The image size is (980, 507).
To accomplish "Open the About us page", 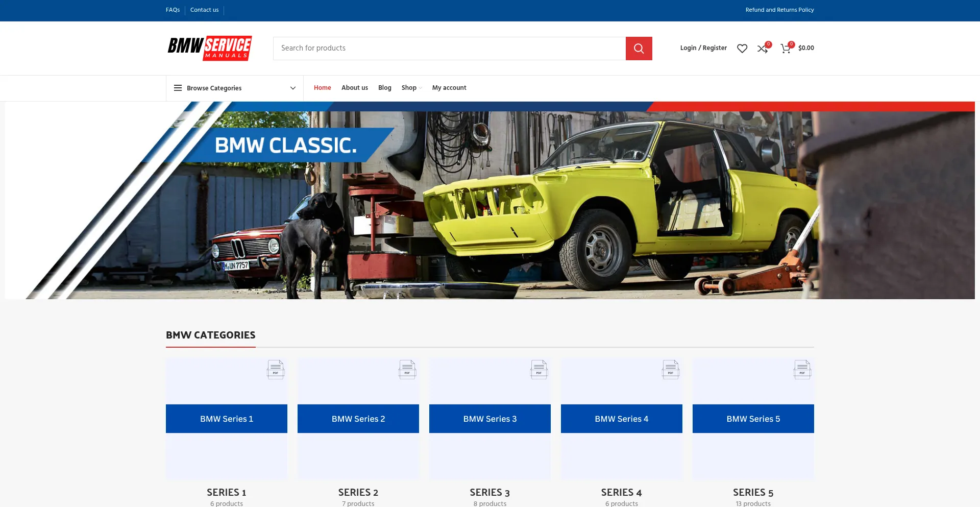I will tap(355, 88).
